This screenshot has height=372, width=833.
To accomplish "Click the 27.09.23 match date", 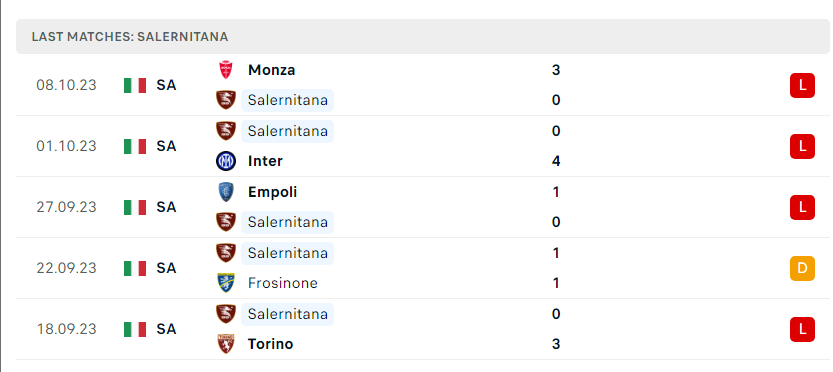I will 66,207.
